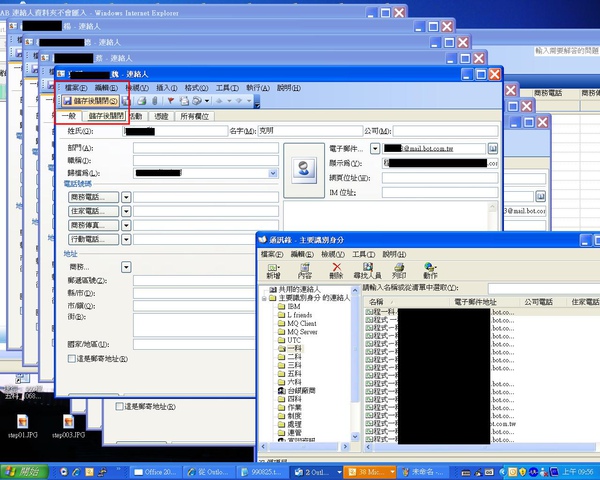Open dropdown arrow next to 商務電話
Viewport: 600px width, 480px height.
pos(126,198)
